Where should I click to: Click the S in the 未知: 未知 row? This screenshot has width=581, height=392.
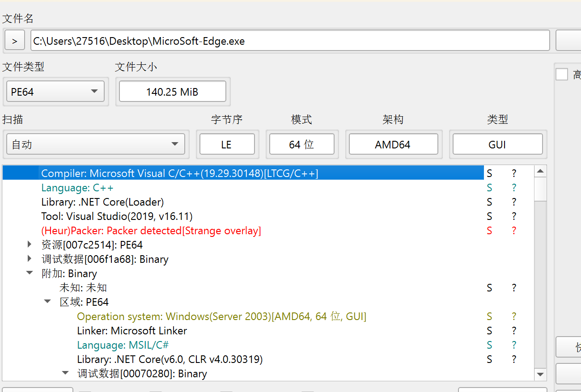489,288
